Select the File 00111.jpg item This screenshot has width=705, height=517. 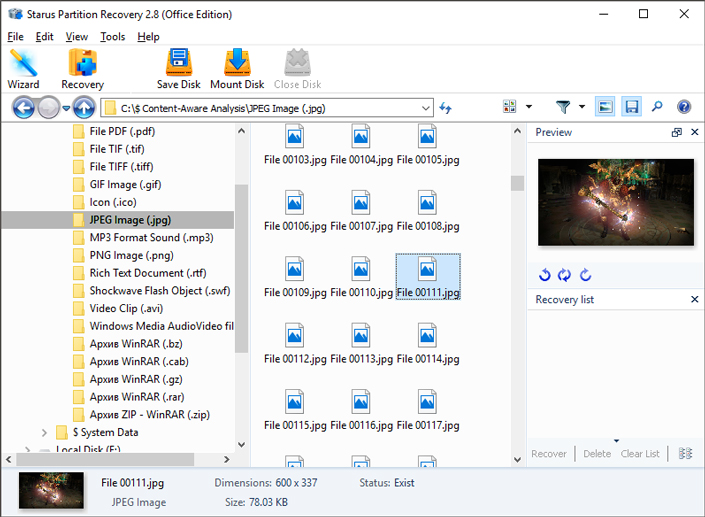[x=428, y=276]
